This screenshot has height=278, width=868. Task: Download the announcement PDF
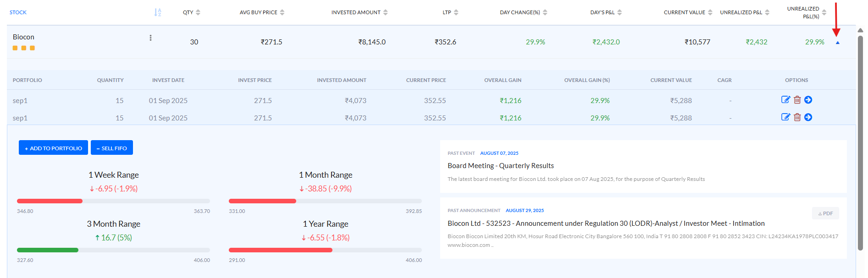[x=825, y=213]
